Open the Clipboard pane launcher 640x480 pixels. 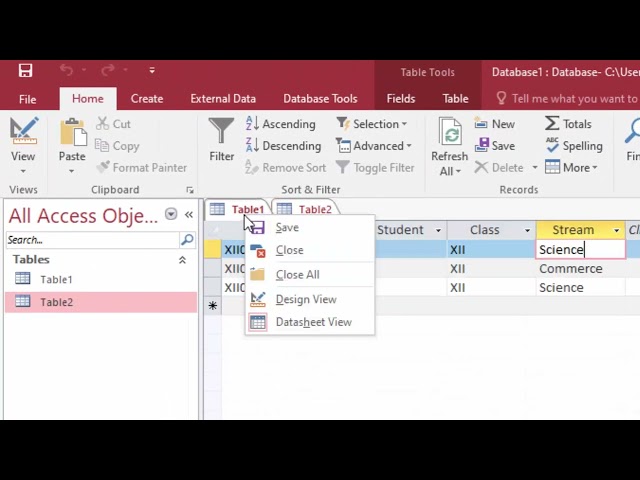[x=190, y=190]
